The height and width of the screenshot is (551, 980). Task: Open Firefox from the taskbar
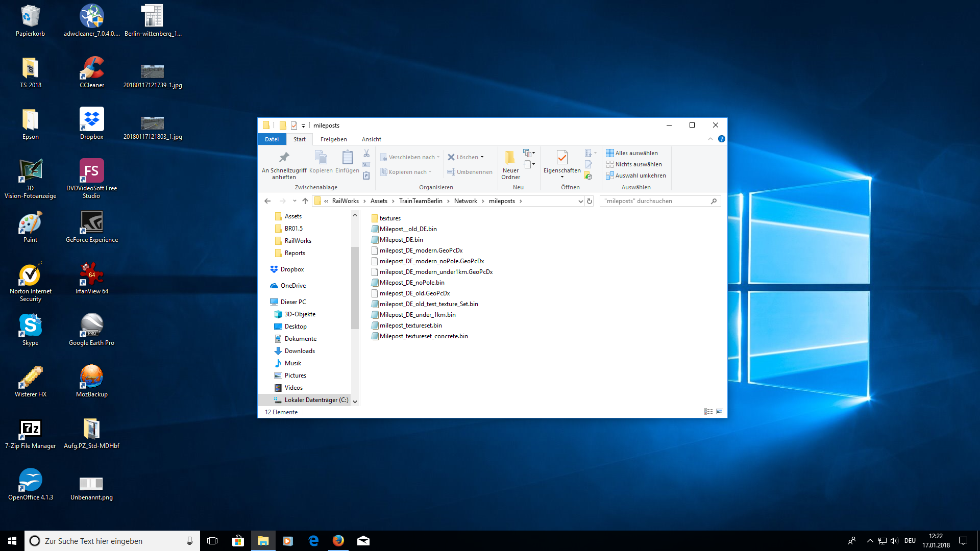(338, 541)
